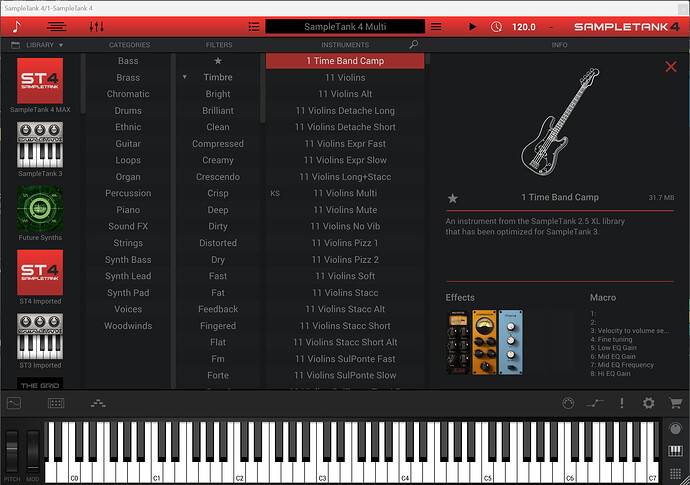
Task: Collapse the Timbre filter group
Action: (x=185, y=77)
